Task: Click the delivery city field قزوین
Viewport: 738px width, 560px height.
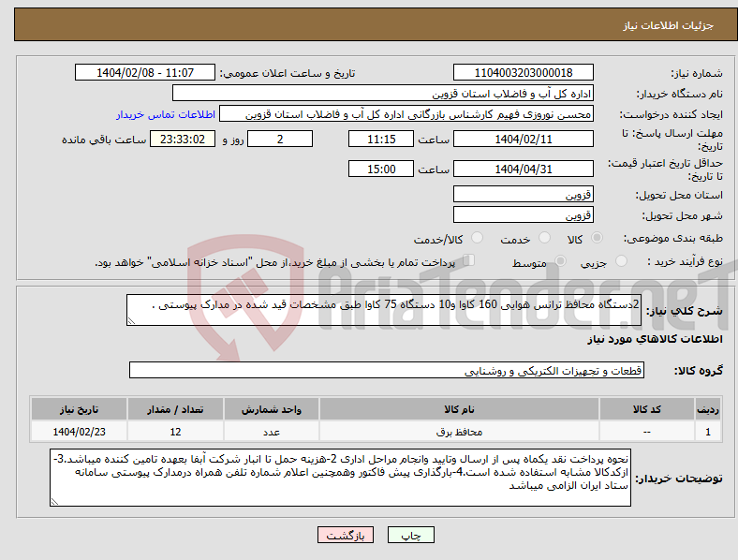Action: coord(523,215)
